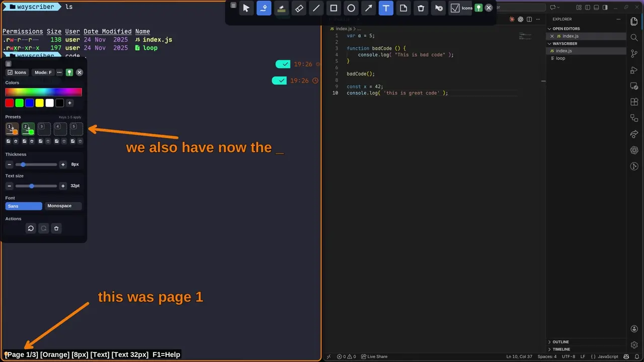This screenshot has height=362, width=644.
Task: Select the eraser tool
Action: (299, 8)
